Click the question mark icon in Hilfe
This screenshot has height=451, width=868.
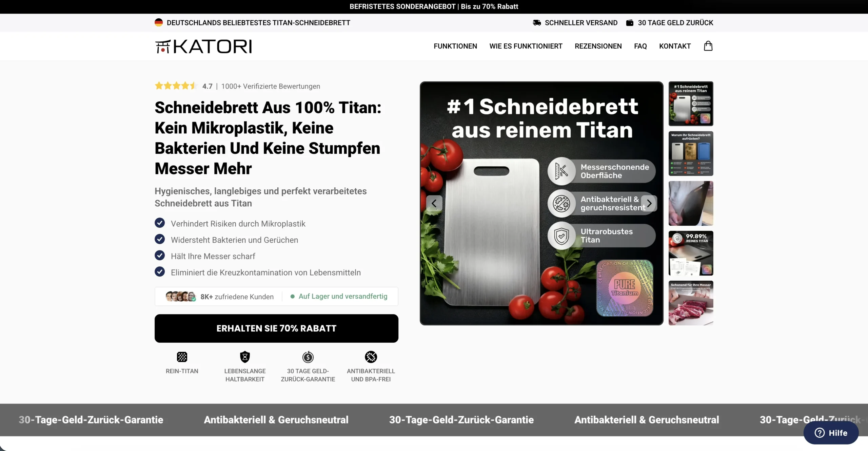[x=820, y=433]
